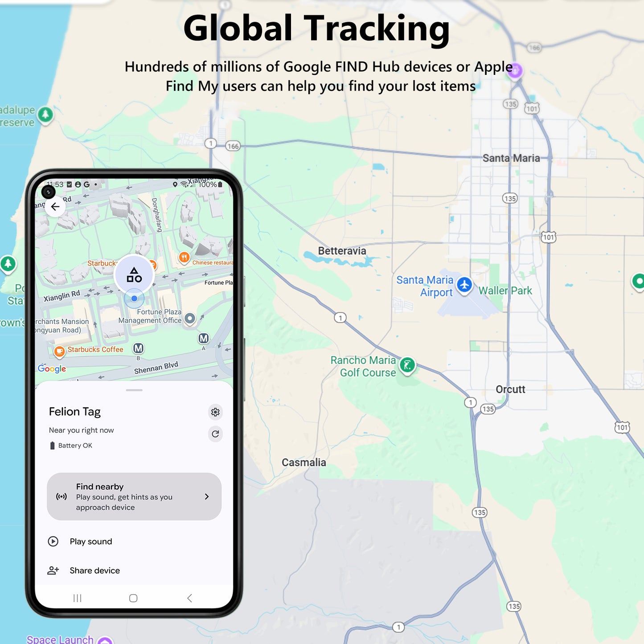
Task: Click the purple marker north of Santa Maria
Action: 515,71
